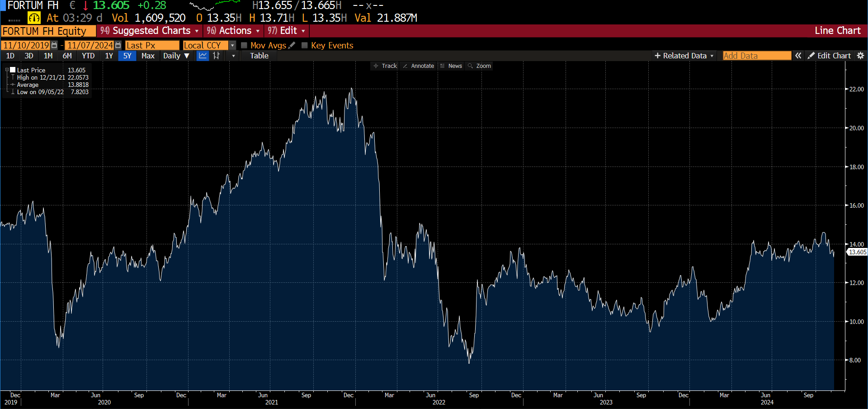This screenshot has width=868, height=409.
Task: Open the Daily periodicity dropdown
Action: (x=176, y=56)
